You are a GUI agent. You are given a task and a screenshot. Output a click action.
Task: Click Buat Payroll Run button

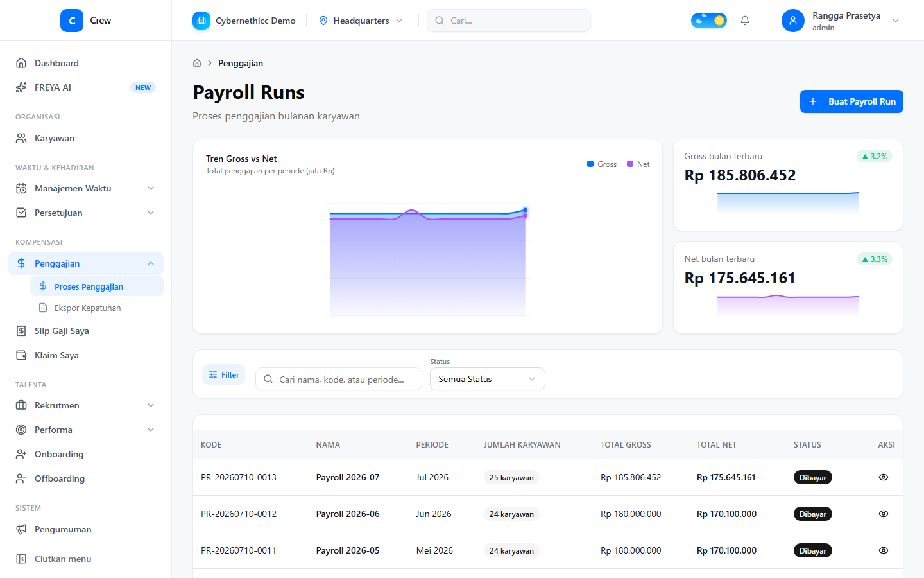[851, 101]
